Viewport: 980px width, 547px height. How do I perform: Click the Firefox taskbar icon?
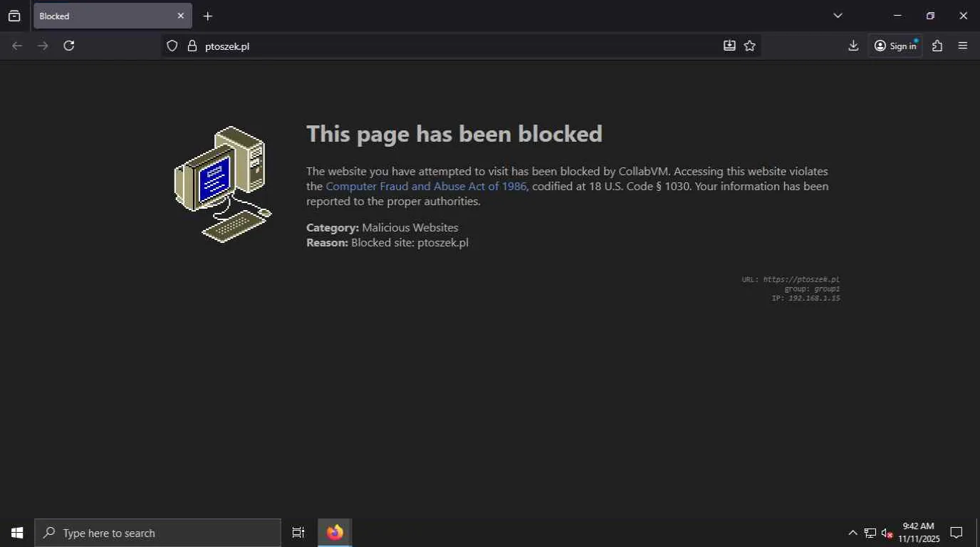point(335,533)
